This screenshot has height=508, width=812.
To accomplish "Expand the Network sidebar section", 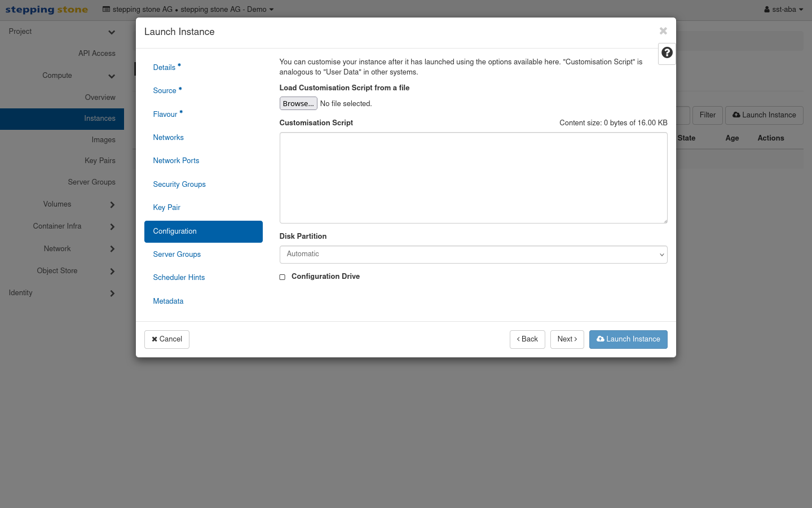I will 62,249.
